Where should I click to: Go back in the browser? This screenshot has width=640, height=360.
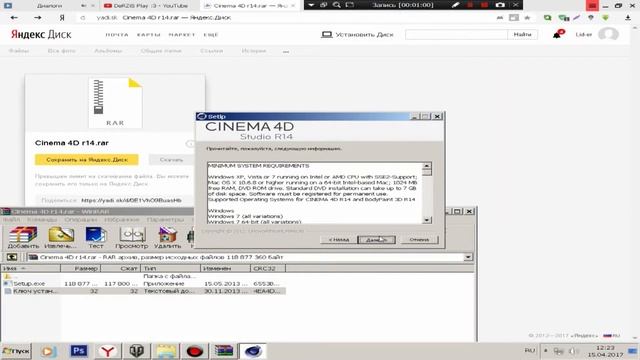[14, 18]
